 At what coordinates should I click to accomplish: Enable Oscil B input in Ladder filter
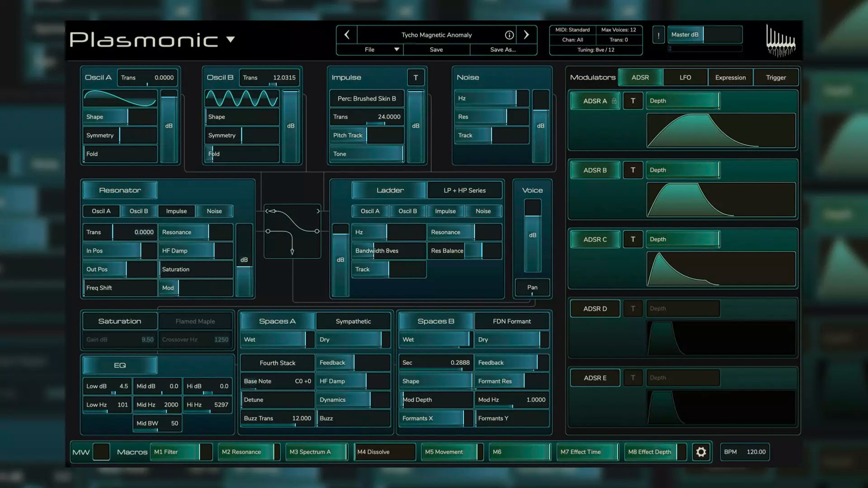tap(408, 211)
